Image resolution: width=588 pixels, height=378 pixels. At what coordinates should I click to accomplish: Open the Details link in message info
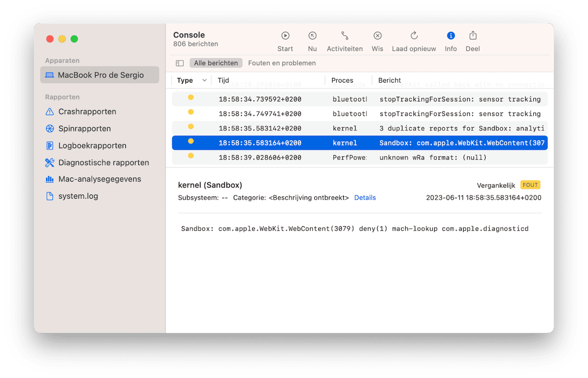(x=365, y=198)
